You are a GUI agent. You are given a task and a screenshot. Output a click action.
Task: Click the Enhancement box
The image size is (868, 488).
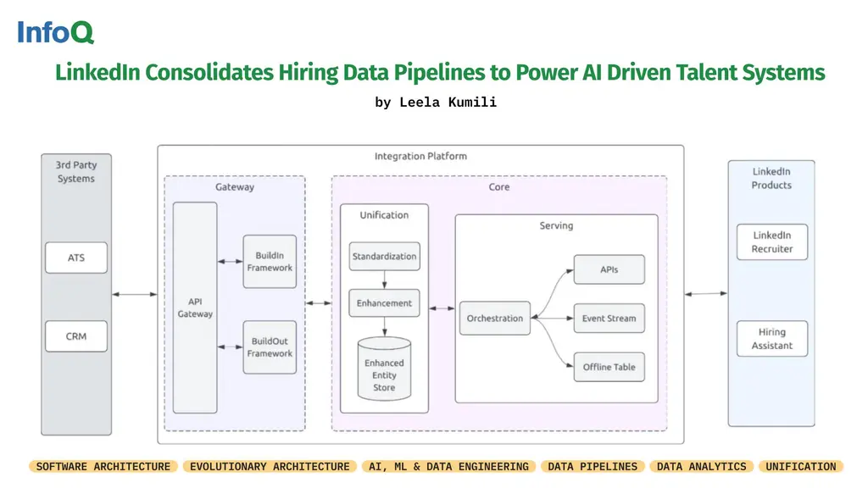(384, 303)
